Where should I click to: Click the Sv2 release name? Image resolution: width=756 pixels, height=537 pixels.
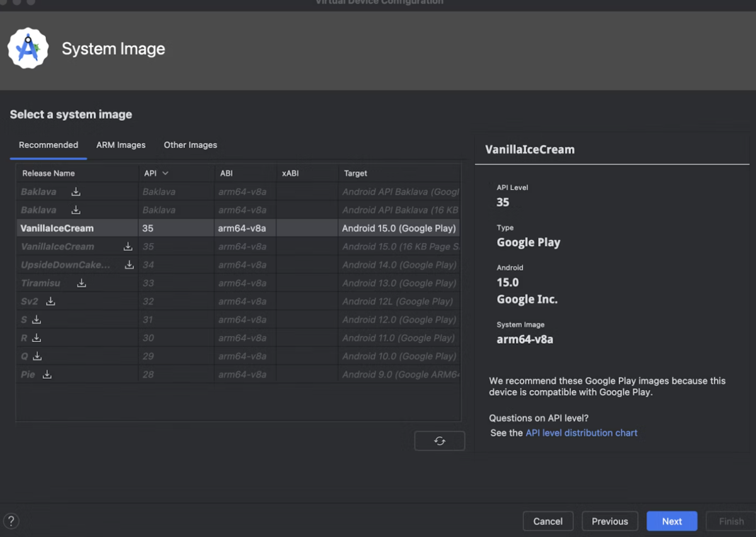[x=30, y=301]
